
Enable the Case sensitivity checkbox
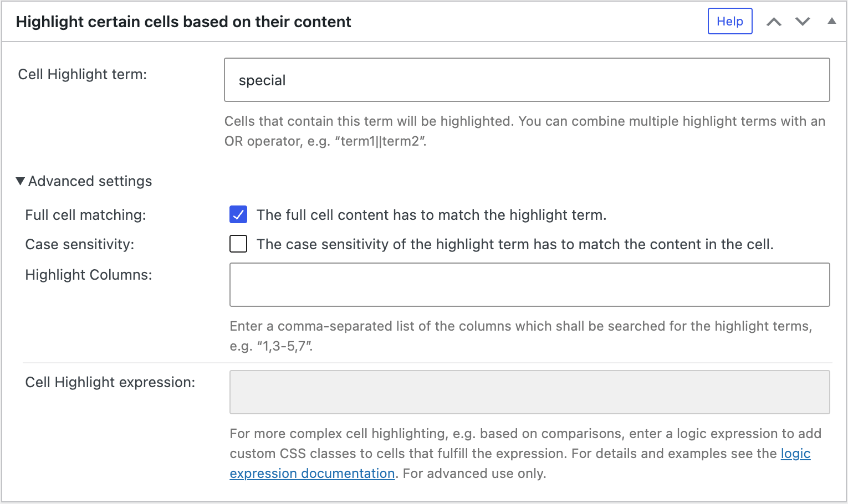[238, 244]
